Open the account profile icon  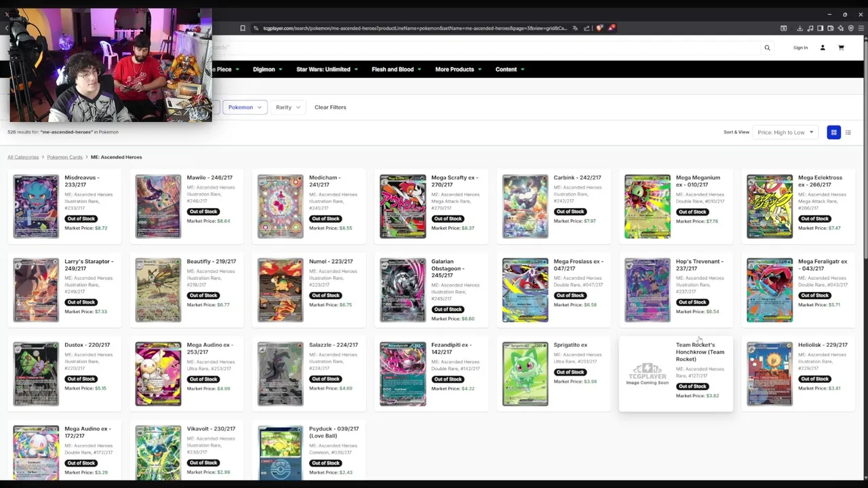click(823, 47)
